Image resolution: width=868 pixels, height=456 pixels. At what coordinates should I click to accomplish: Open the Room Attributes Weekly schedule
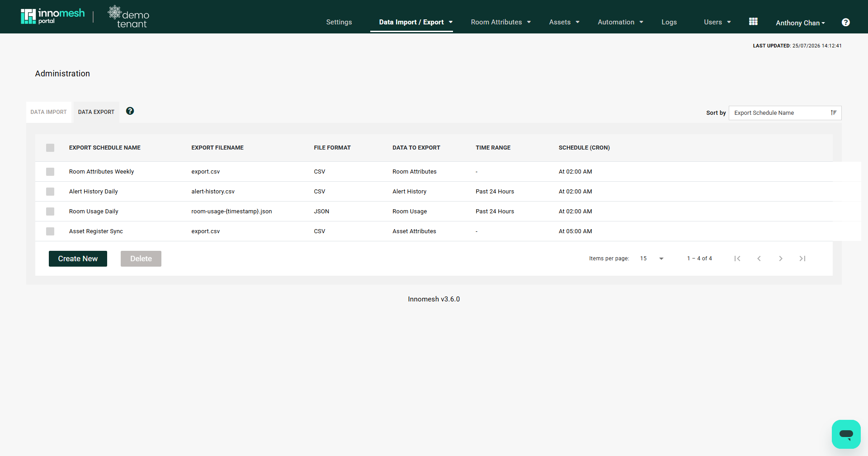coord(101,172)
